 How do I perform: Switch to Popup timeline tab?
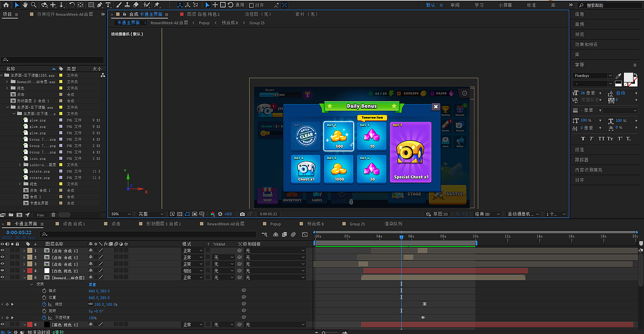pos(275,224)
